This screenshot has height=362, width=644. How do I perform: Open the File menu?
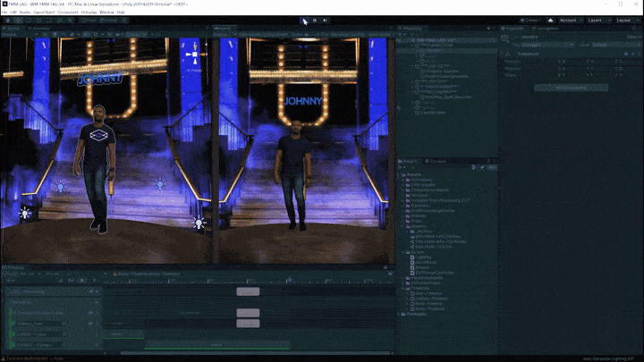pyautogui.click(x=4, y=13)
